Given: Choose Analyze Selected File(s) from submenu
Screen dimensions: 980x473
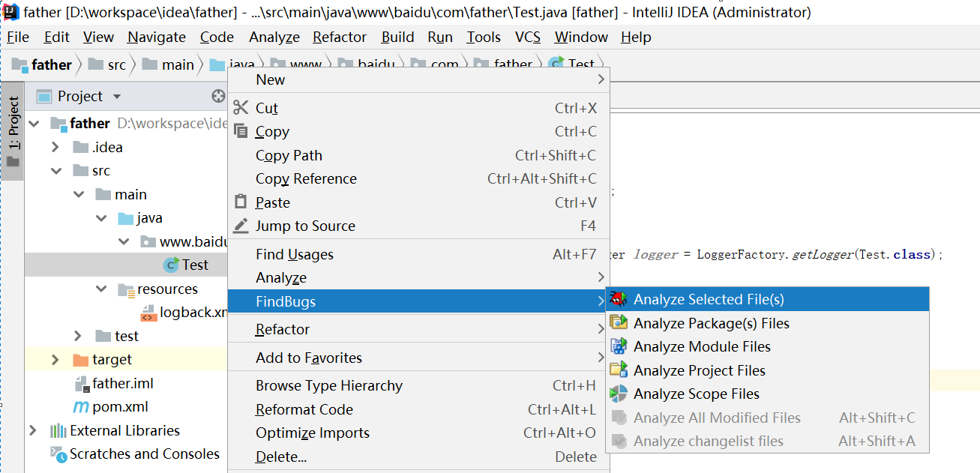Looking at the screenshot, I should (767, 299).
